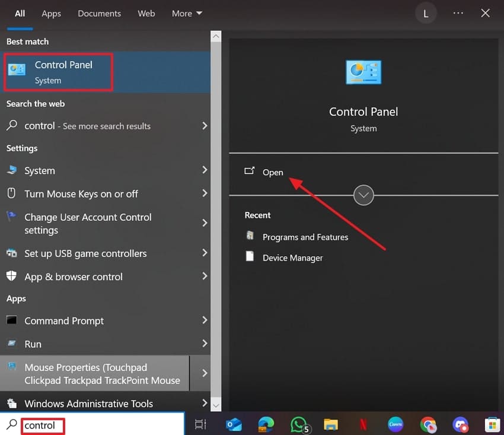Expand chevron for Mouse Properties

pyautogui.click(x=205, y=373)
